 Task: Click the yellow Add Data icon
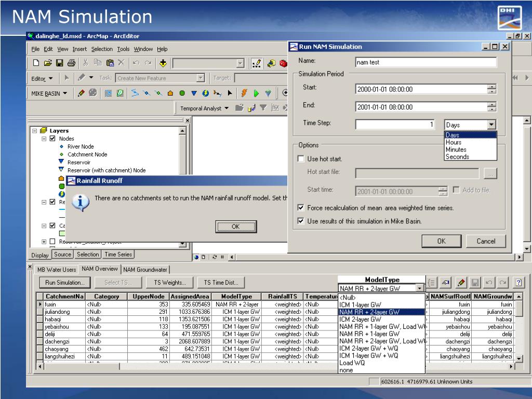click(x=163, y=63)
